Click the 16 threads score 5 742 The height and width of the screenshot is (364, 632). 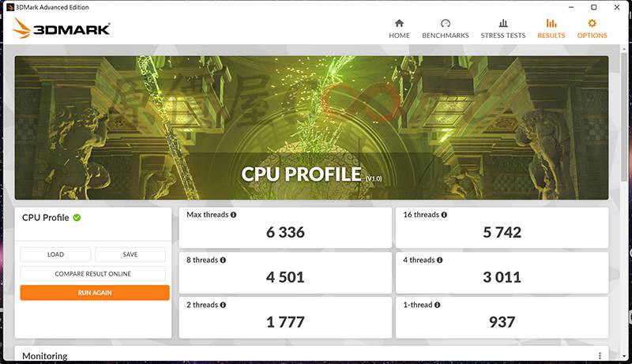click(x=502, y=232)
